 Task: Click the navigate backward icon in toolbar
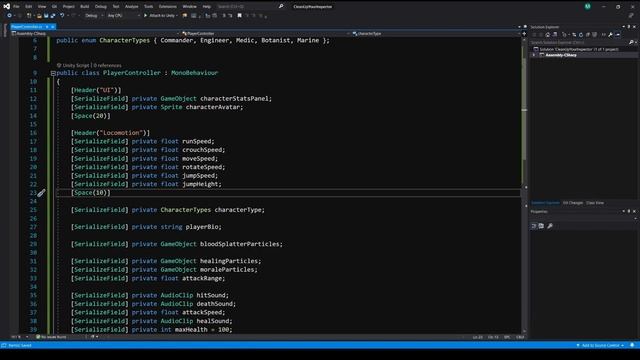(9, 16)
